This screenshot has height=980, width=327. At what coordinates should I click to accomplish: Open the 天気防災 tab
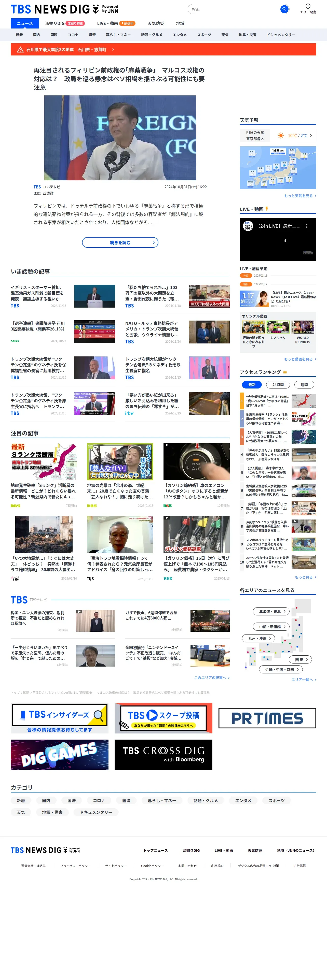coord(156,24)
